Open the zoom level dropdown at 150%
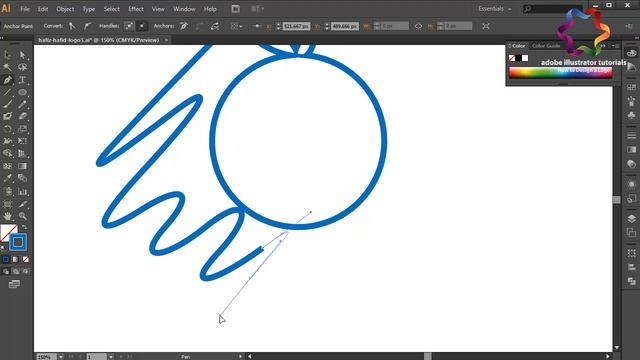The width and height of the screenshot is (640, 360). 61,357
